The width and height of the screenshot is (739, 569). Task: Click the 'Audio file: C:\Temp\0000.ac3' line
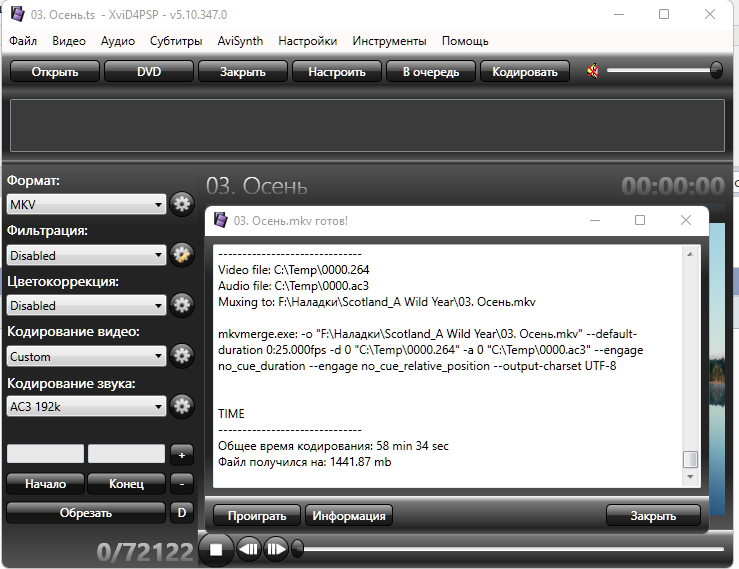(293, 286)
